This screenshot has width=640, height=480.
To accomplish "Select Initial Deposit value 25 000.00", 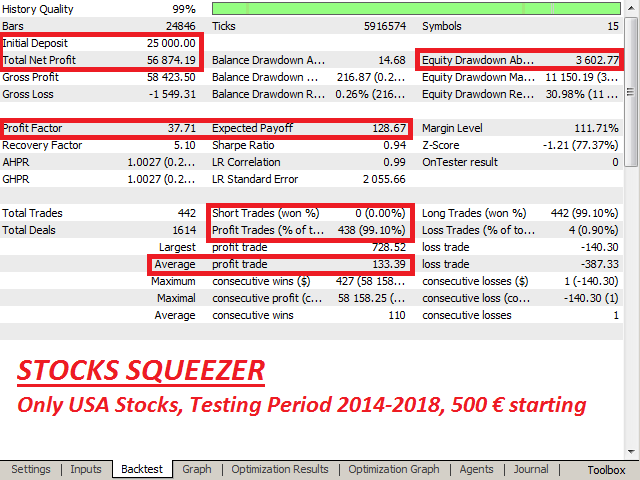I will 171,43.
